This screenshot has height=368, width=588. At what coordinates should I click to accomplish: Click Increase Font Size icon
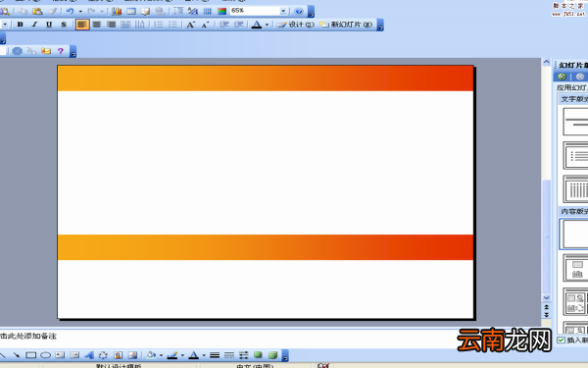[x=190, y=25]
